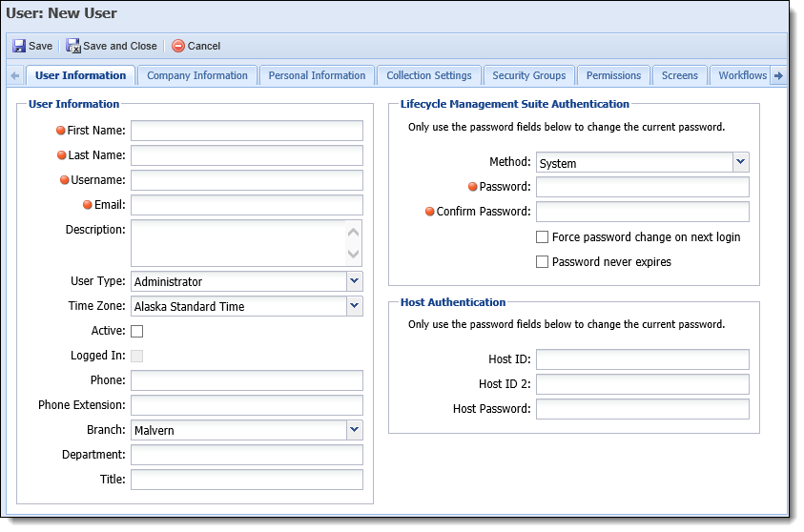Click the Department input field

pyautogui.click(x=247, y=455)
